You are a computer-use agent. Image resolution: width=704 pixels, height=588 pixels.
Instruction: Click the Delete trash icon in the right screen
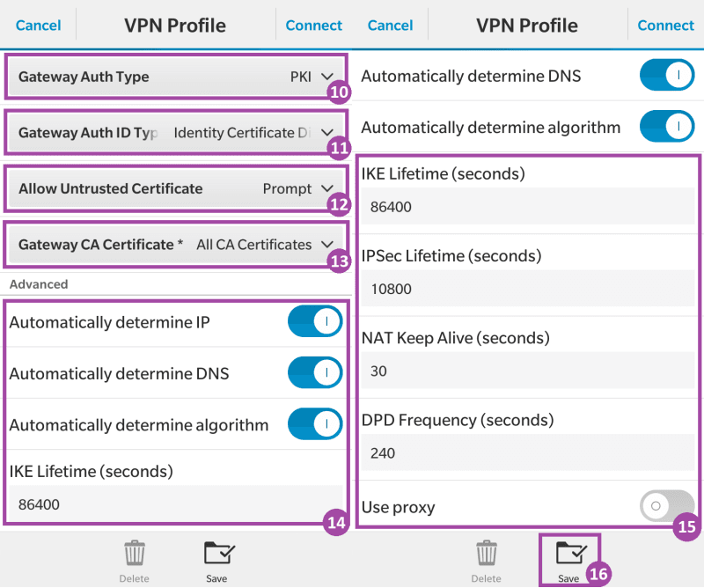point(487,554)
